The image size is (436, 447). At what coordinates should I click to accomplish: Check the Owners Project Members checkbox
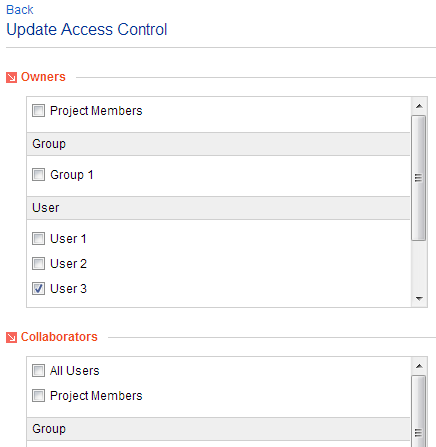point(38,110)
